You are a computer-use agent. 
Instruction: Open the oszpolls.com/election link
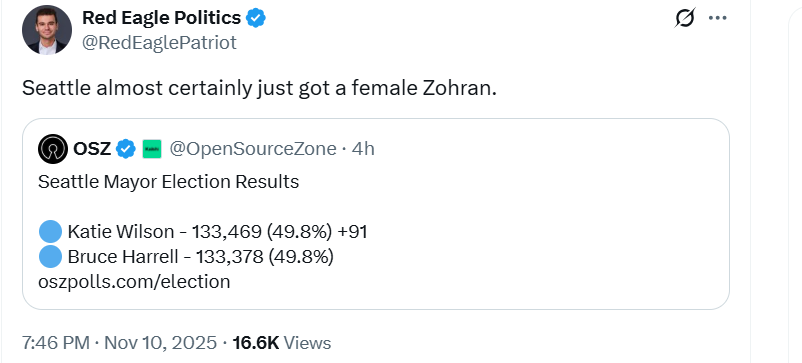click(x=134, y=282)
